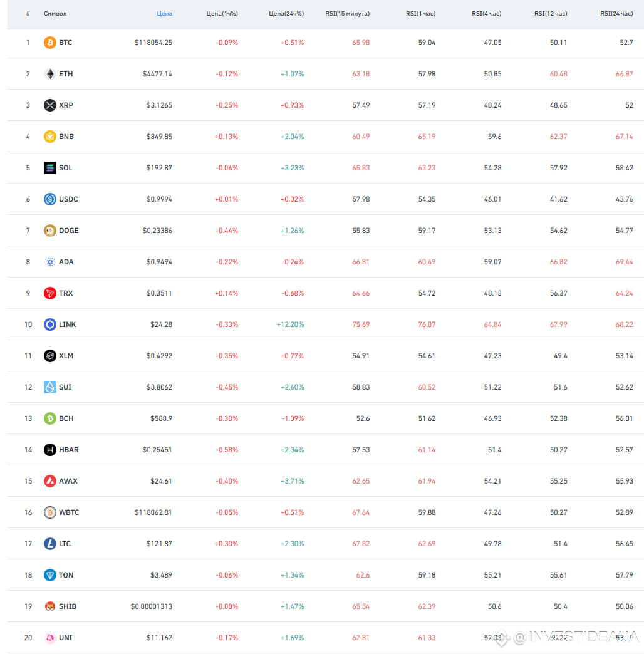Sort by Цена(24ч%) column header
The height and width of the screenshot is (654, 644).
(286, 13)
